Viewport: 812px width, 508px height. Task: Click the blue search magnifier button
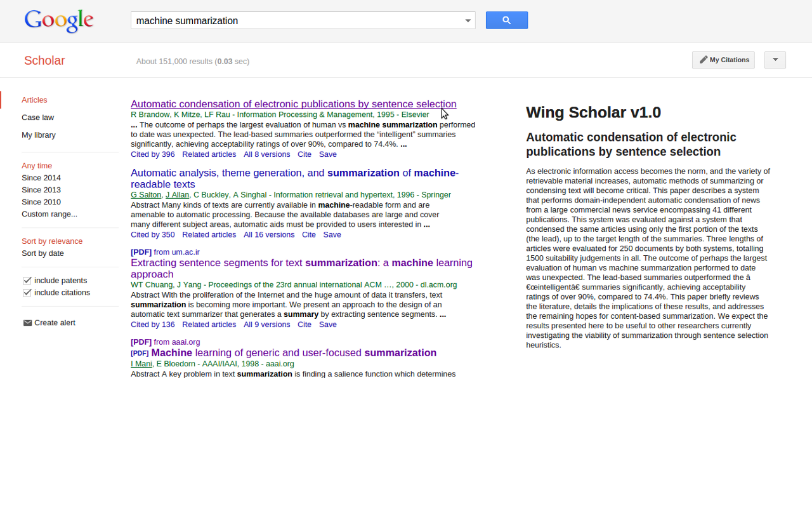pyautogui.click(x=507, y=20)
